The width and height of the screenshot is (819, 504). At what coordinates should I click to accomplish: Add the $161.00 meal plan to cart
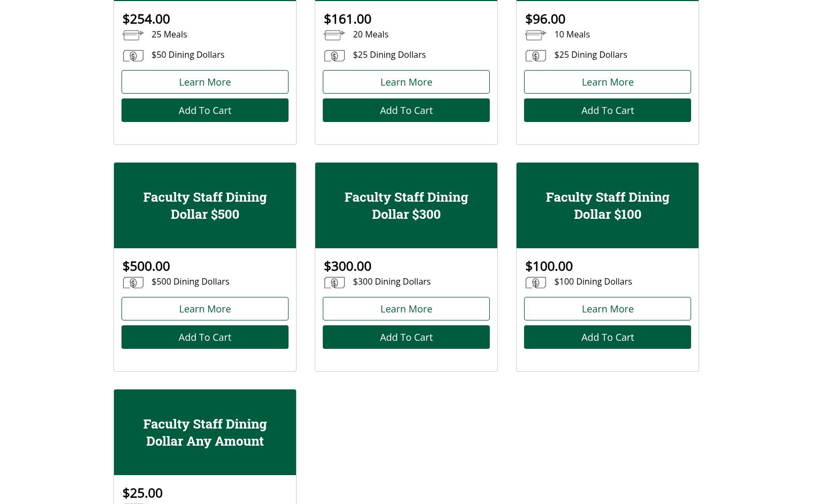coord(406,110)
